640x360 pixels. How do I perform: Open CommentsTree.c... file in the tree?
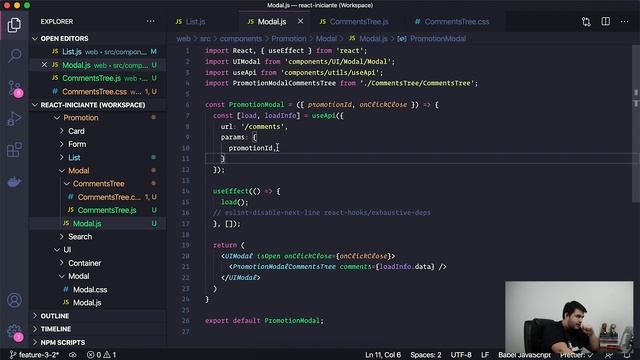[x=98, y=197]
